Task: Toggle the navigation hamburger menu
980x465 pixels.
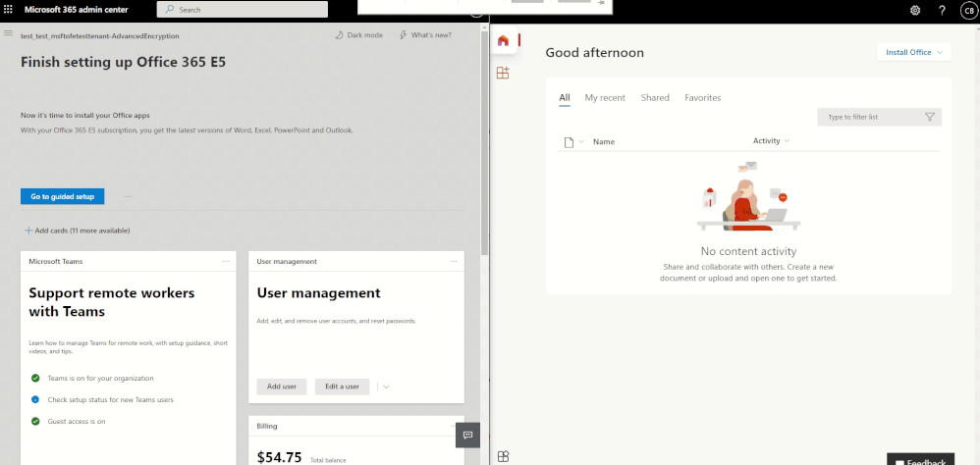Action: [x=8, y=32]
